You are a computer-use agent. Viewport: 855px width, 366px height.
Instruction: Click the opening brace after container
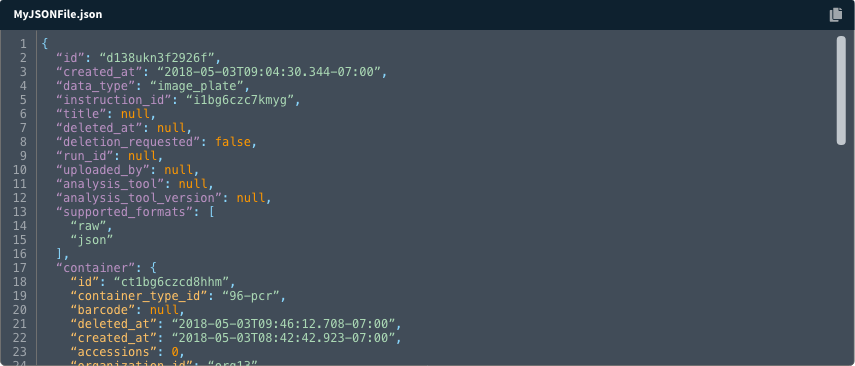pyautogui.click(x=154, y=268)
